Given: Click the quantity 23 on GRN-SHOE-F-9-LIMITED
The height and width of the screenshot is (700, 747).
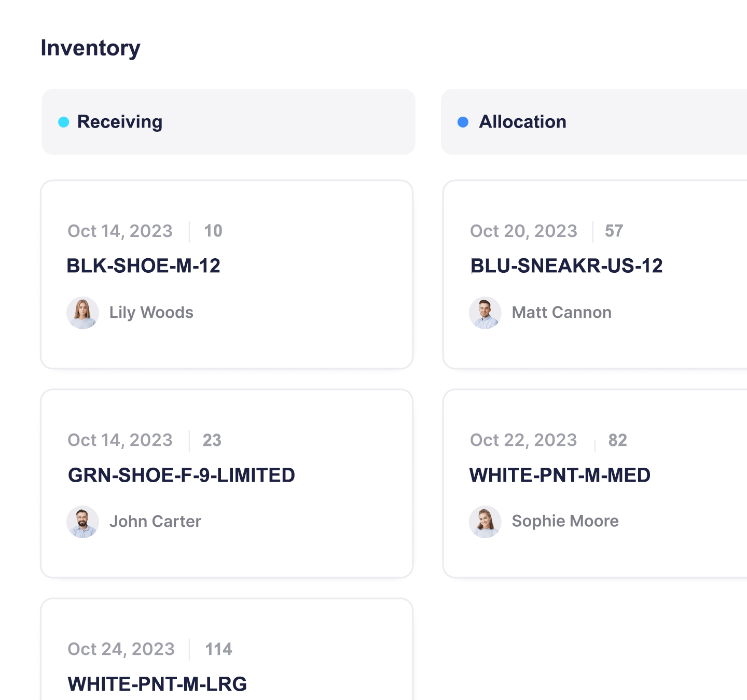Looking at the screenshot, I should pyautogui.click(x=213, y=440).
